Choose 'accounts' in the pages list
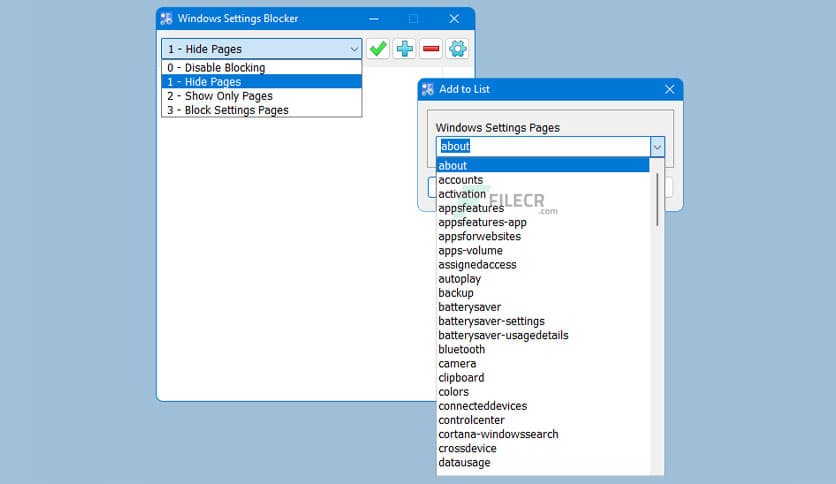This screenshot has height=484, width=836. [543, 180]
